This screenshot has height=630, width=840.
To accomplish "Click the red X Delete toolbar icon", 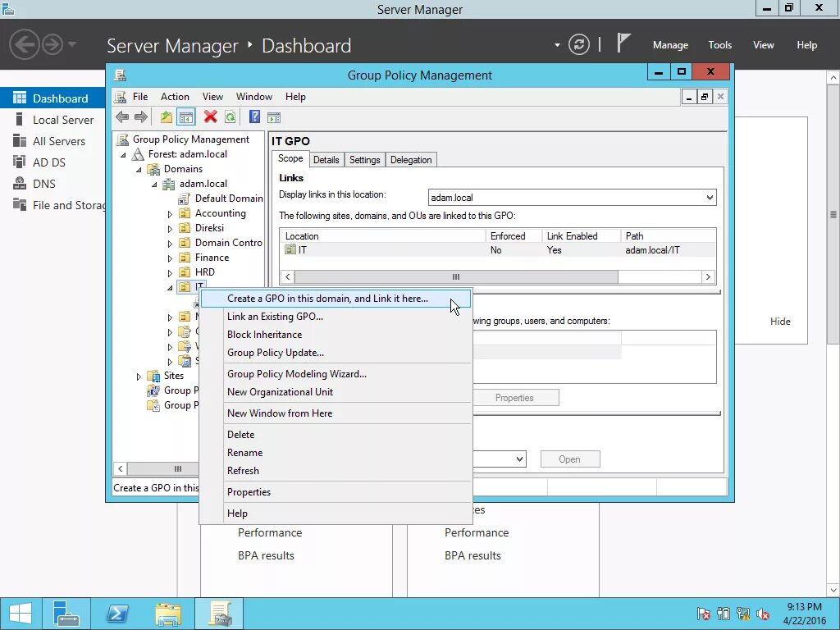I will 211,116.
